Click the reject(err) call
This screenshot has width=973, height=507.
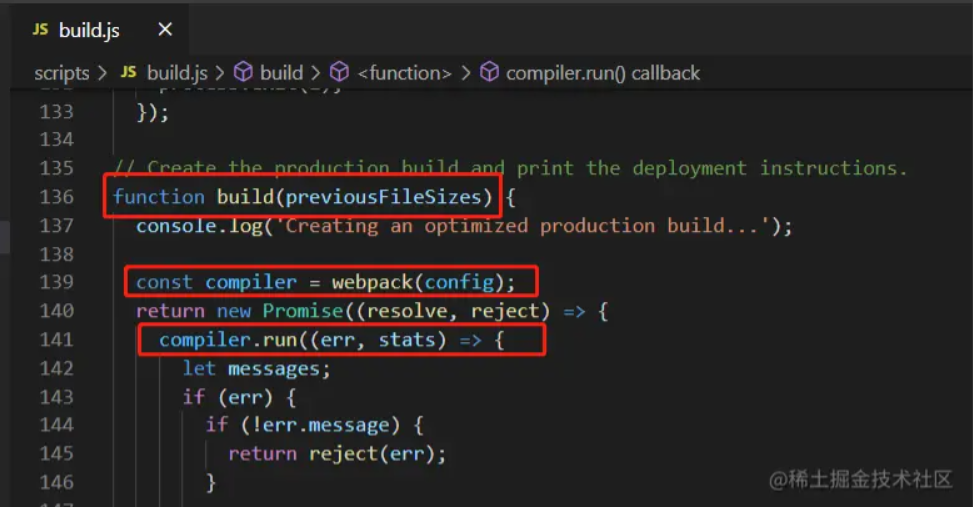pos(376,454)
